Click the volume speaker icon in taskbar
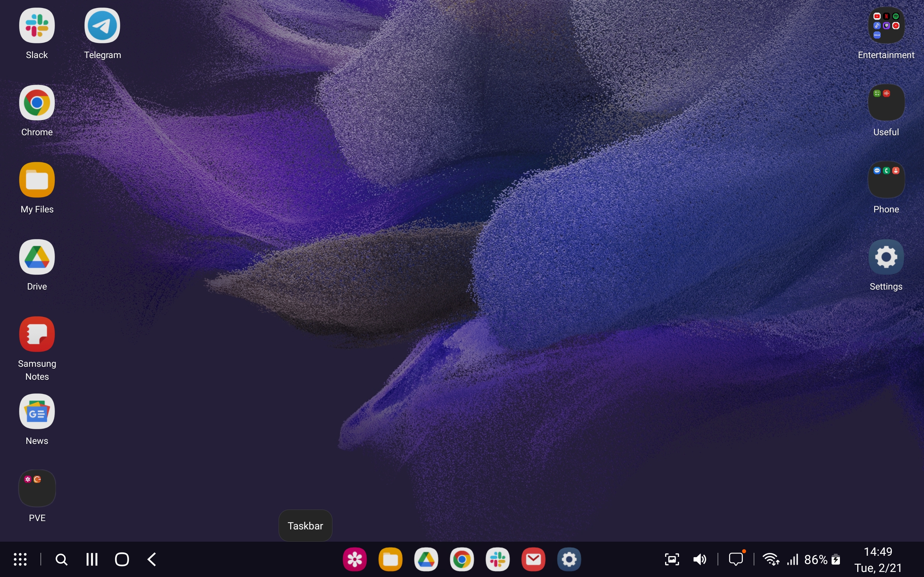This screenshot has width=924, height=577. pos(699,559)
